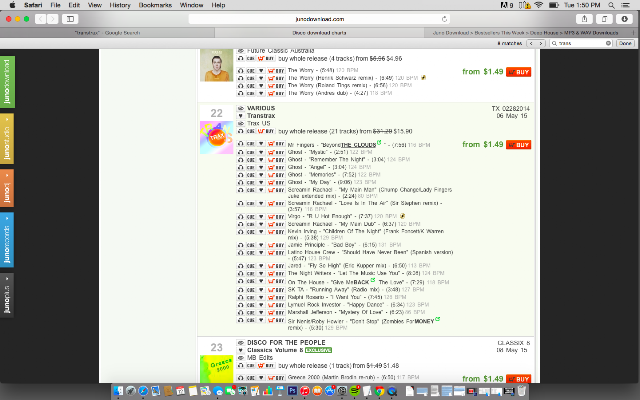Image resolution: width=640 pixels, height=400 pixels.
Task: Add Ralphi Rosario "I Want You" to cart
Action: coord(276,297)
